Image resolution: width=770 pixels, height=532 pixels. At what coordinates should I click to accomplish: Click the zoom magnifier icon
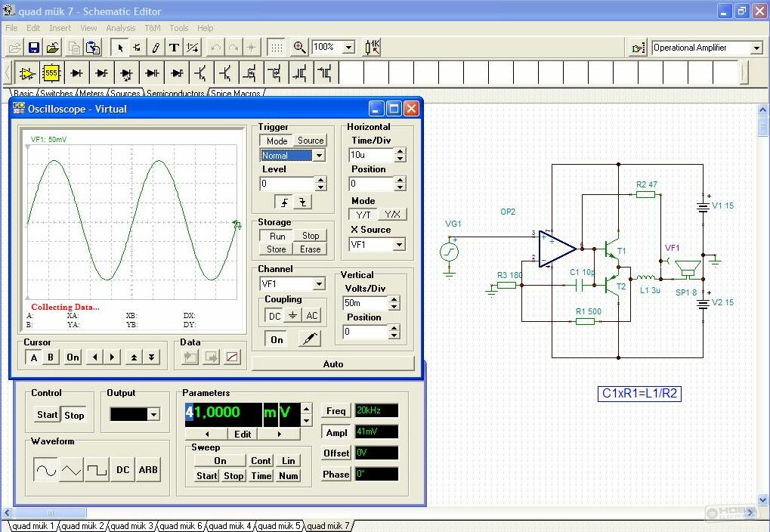point(299,47)
